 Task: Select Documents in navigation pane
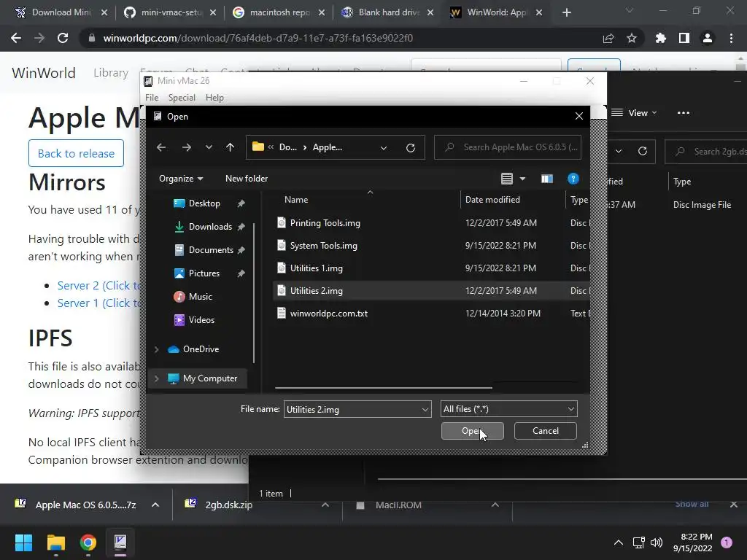pyautogui.click(x=211, y=250)
